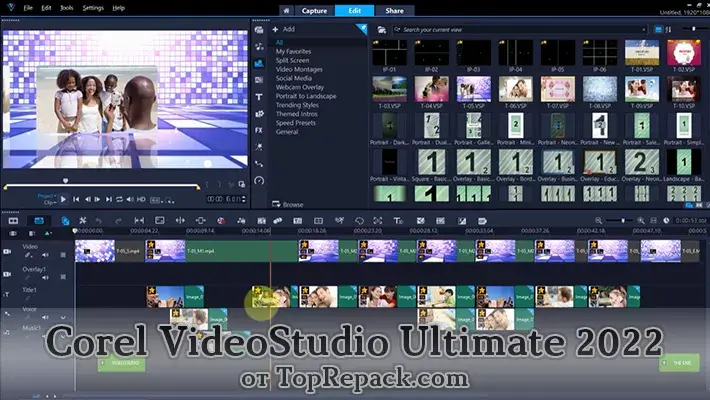
Task: Click the Multi-Camera Editor icon
Action: 319,221
